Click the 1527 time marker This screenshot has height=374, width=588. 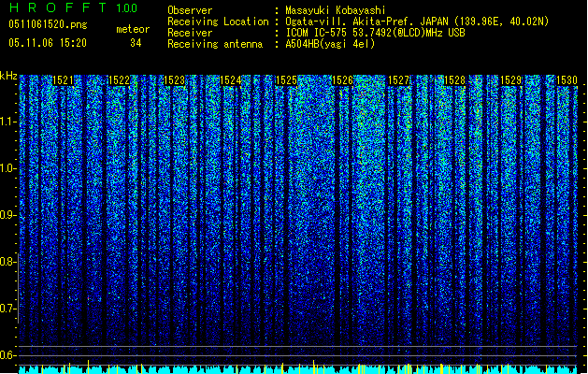pyautogui.click(x=398, y=80)
